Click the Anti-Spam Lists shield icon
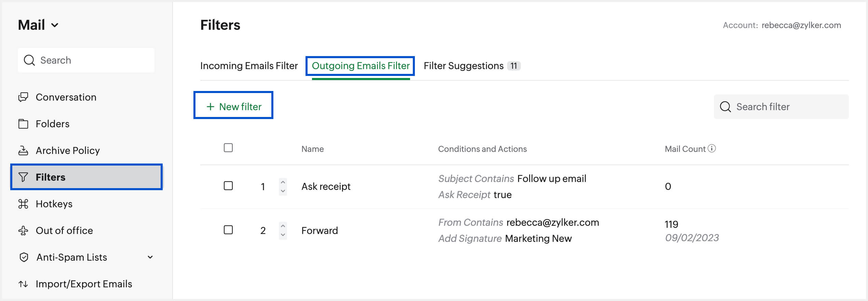This screenshot has width=868, height=301. pyautogui.click(x=24, y=257)
